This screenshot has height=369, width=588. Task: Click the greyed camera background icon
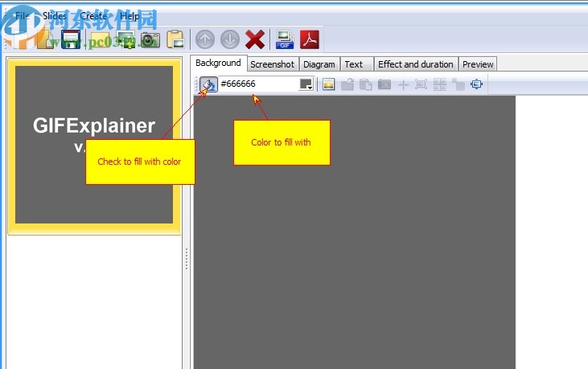coord(384,84)
